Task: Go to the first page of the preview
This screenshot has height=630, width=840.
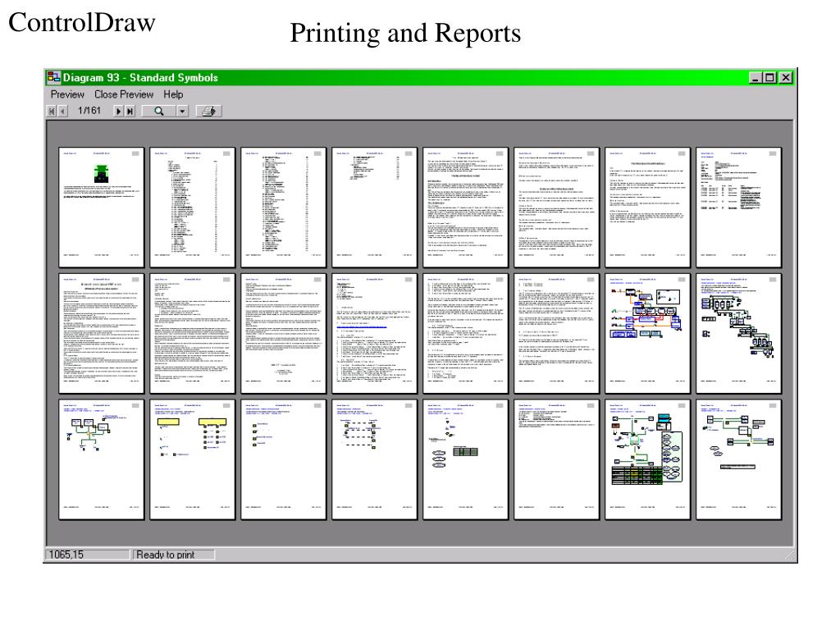Action: pos(52,111)
